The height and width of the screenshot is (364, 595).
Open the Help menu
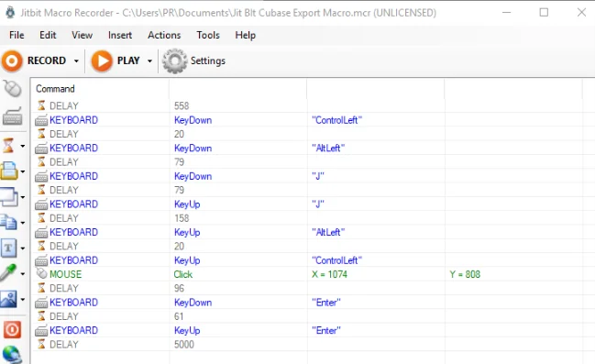pos(245,35)
